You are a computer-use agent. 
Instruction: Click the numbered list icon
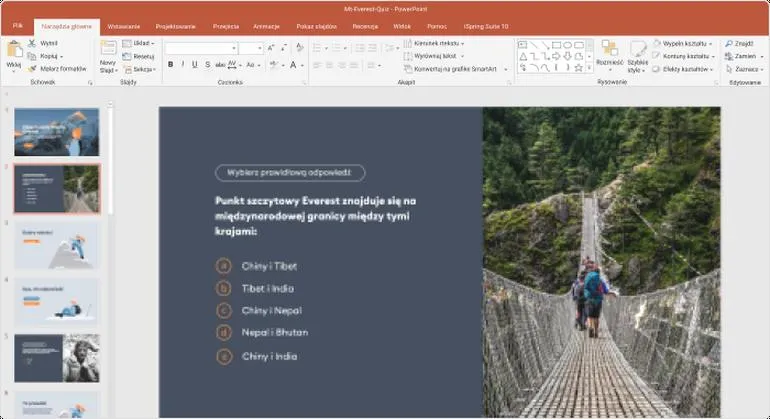(336, 48)
